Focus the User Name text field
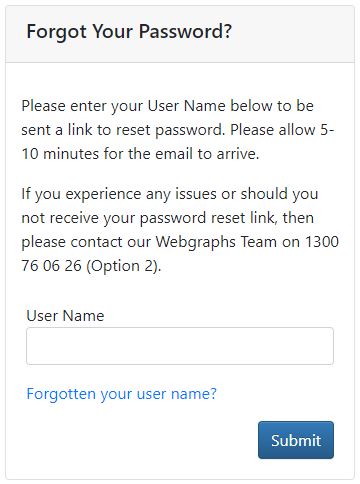Image resolution: width=360 pixels, height=484 pixels. click(x=180, y=346)
